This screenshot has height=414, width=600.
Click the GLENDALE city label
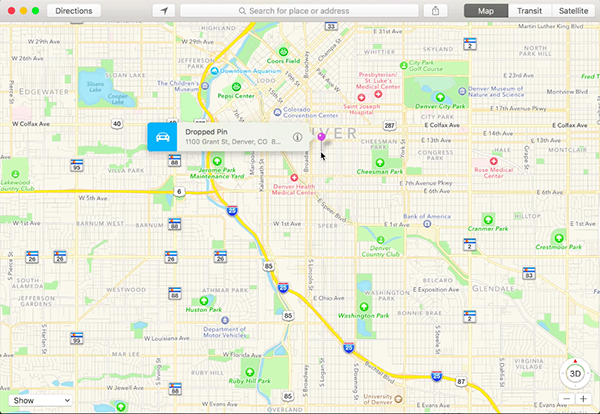tap(493, 288)
